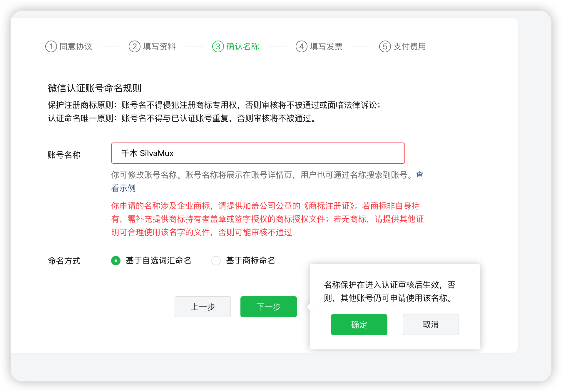Click the step 4 circle icon
Image resolution: width=562 pixels, height=392 pixels.
tap(301, 46)
